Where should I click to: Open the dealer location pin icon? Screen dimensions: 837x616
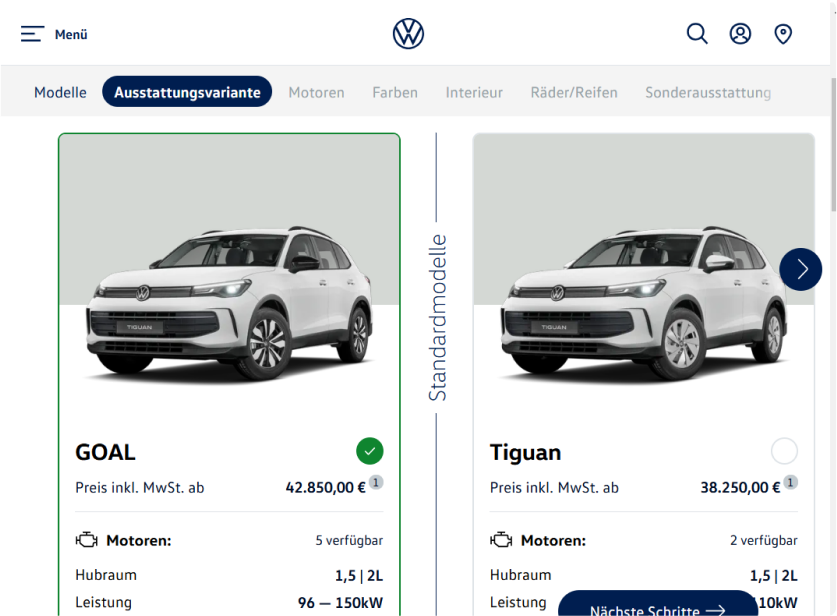(x=783, y=34)
